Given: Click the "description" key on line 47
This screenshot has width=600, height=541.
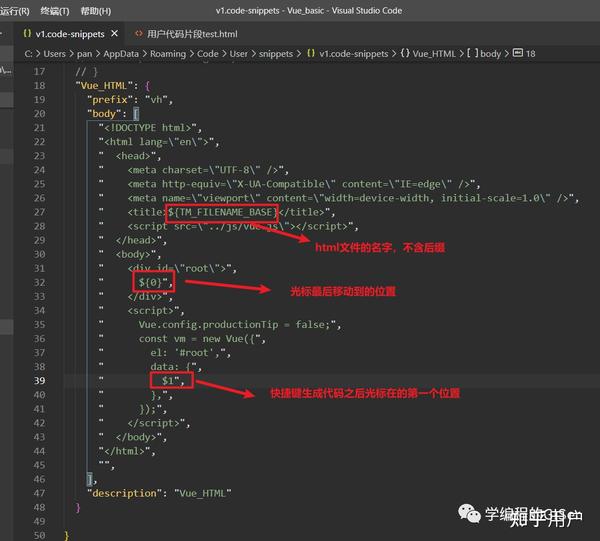Looking at the screenshot, I should tap(124, 494).
